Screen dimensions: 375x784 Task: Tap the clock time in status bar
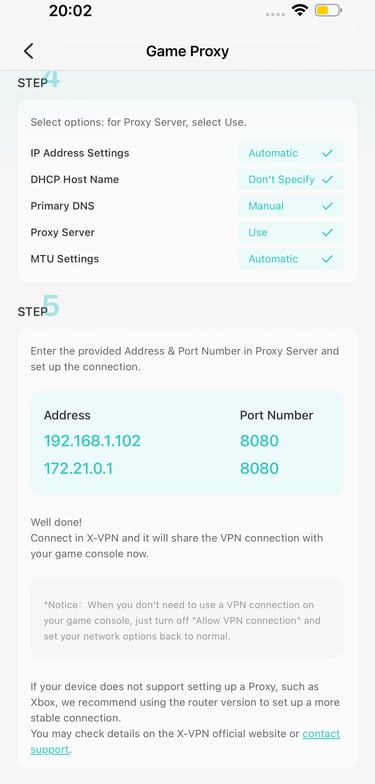[70, 11]
